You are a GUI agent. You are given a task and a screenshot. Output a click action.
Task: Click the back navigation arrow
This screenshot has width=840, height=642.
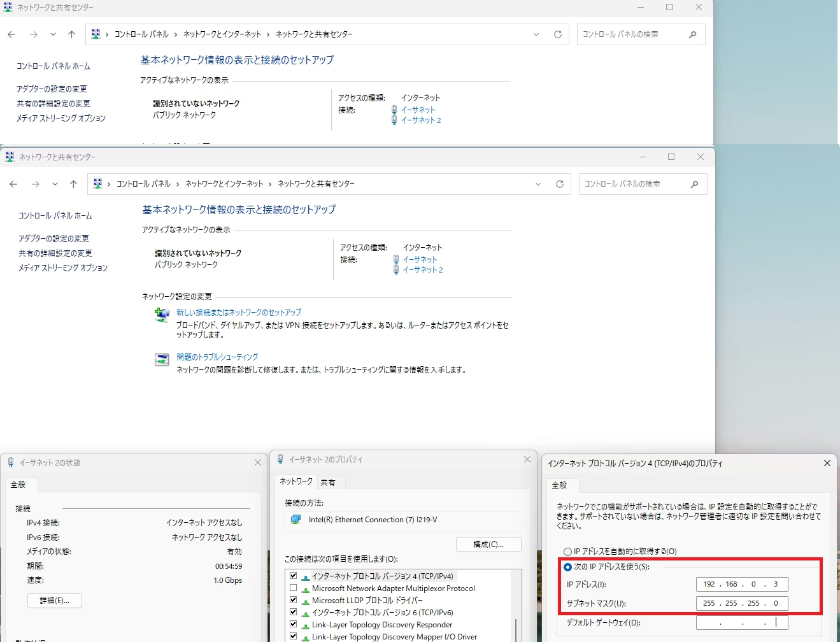[x=13, y=183]
